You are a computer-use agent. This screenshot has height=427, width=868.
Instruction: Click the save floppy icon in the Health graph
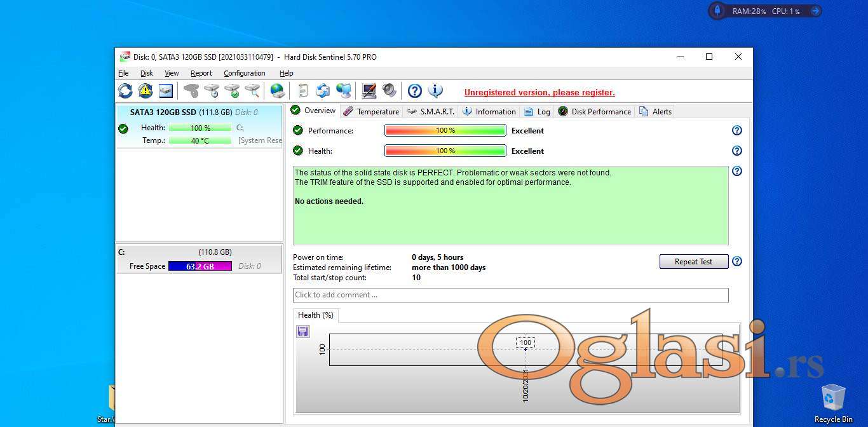(303, 331)
